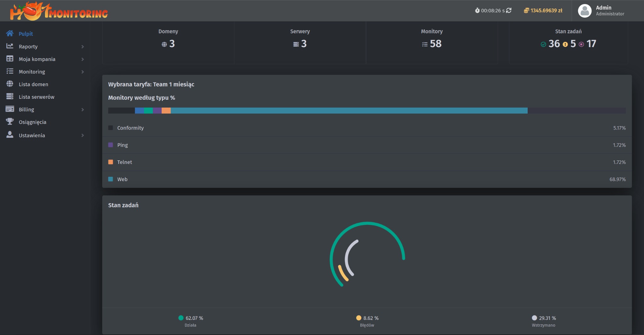Click the Osiągnięcia trophy icon
644x335 pixels.
pyautogui.click(x=10, y=121)
